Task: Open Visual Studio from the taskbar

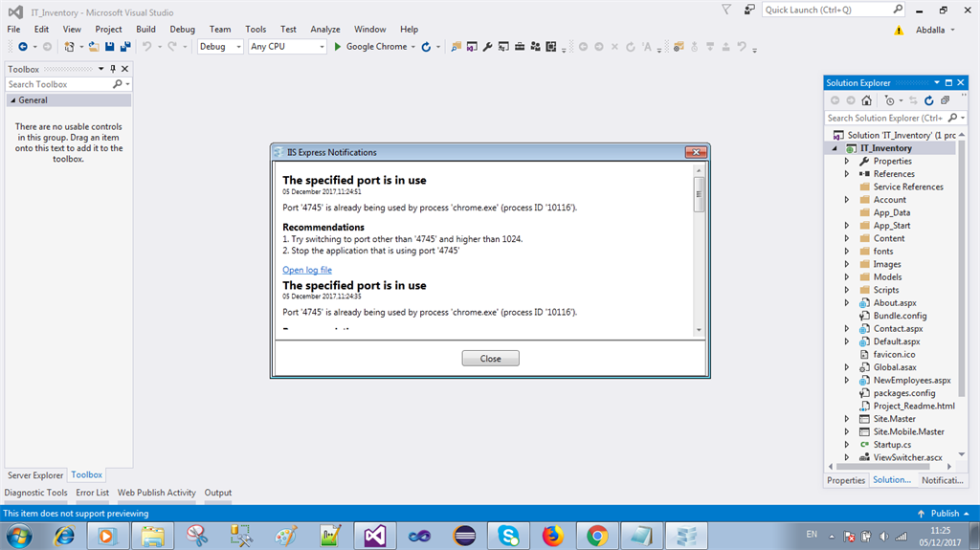Action: point(375,536)
